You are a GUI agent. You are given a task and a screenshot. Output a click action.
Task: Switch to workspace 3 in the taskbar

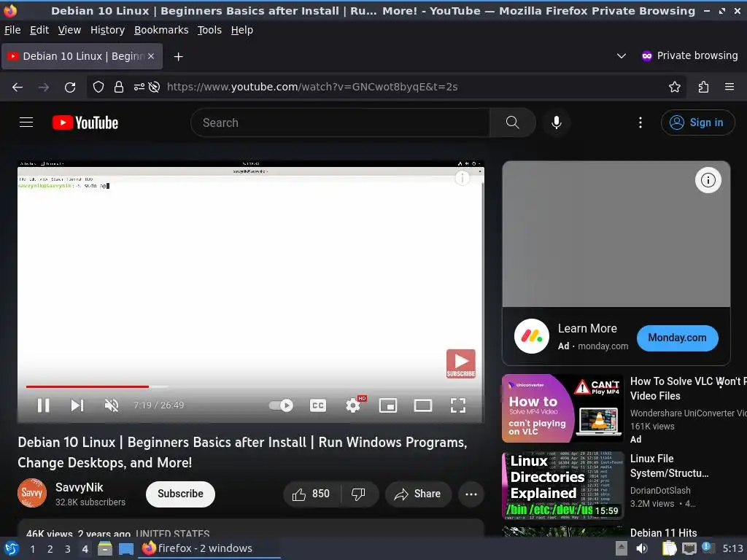coord(67,549)
